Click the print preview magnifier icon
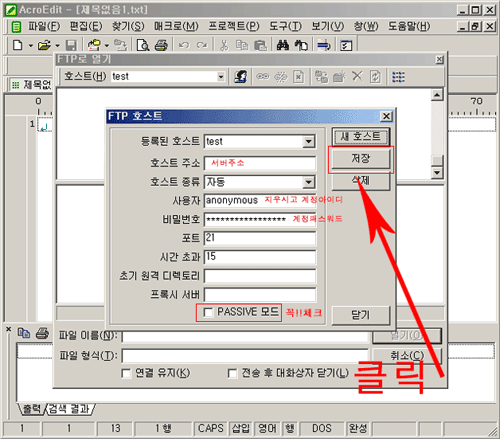Viewport: 500px width, 439px height. tap(143, 45)
